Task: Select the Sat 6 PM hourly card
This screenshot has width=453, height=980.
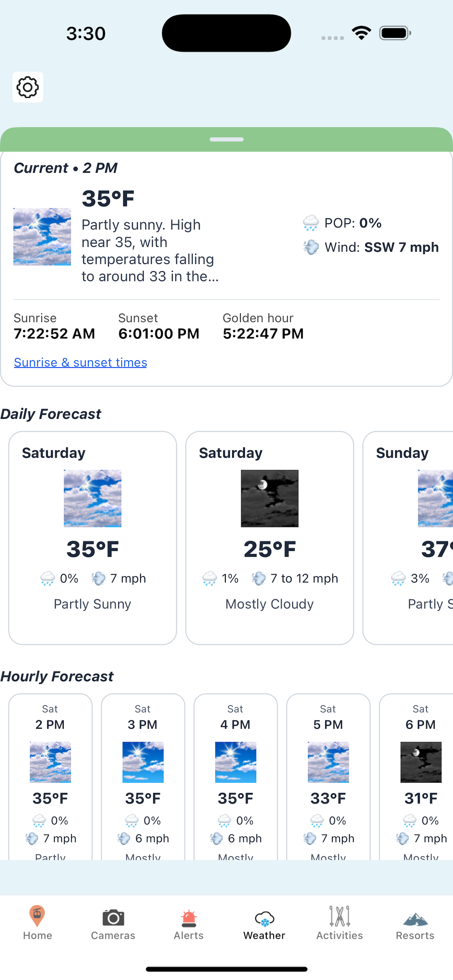Action: tap(416, 777)
